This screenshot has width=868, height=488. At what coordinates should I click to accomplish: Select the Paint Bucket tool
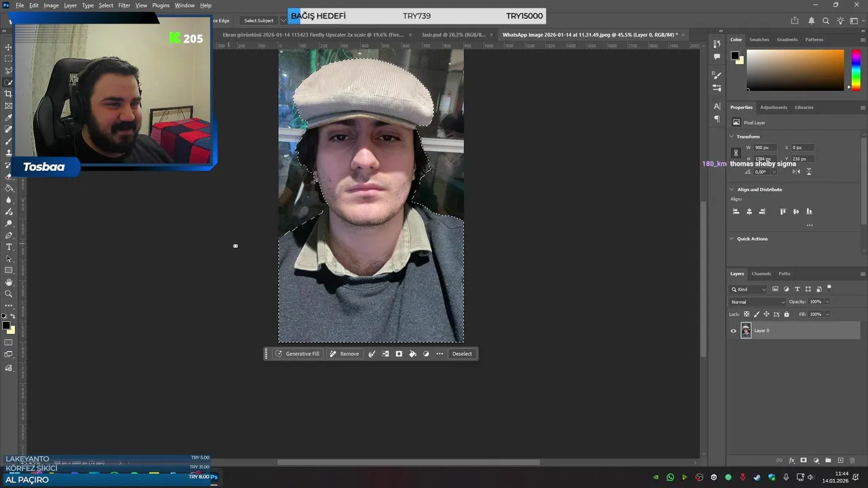click(9, 188)
